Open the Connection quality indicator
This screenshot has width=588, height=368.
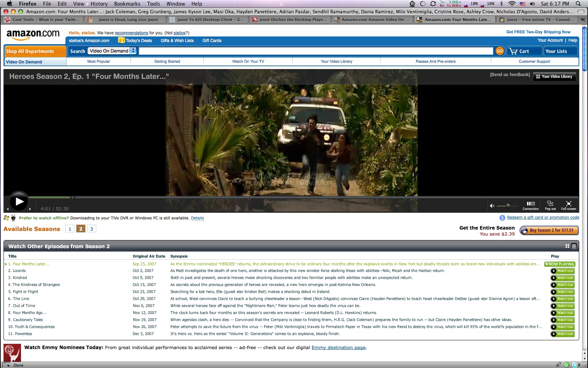[x=531, y=205]
